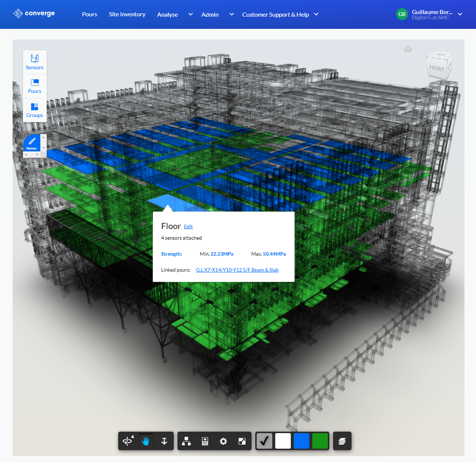Screen dimensions: 476x462
Task: Select the Pan hand tool
Action: click(146, 441)
